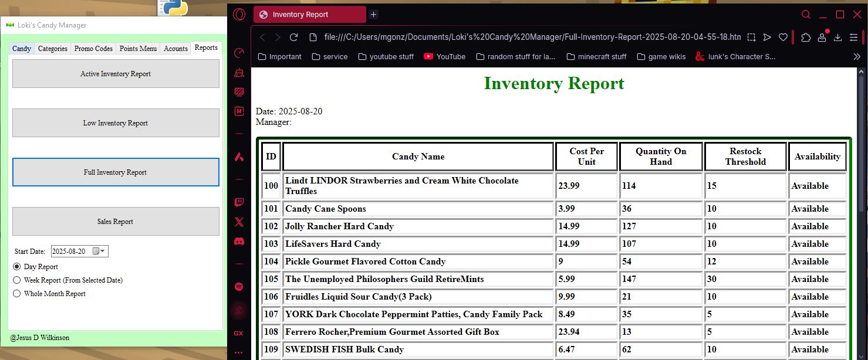
Task: Open the browser downloads icon
Action: pyautogui.click(x=837, y=37)
